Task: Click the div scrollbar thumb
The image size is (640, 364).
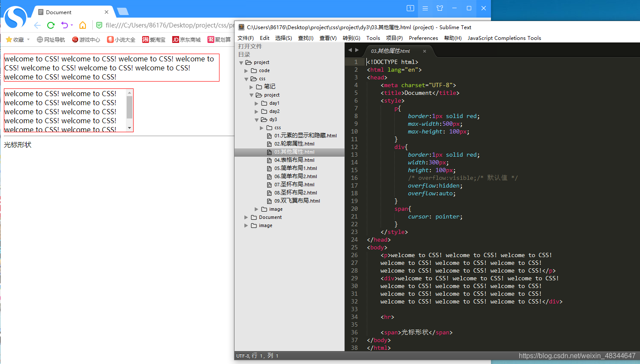Action: pyautogui.click(x=129, y=107)
